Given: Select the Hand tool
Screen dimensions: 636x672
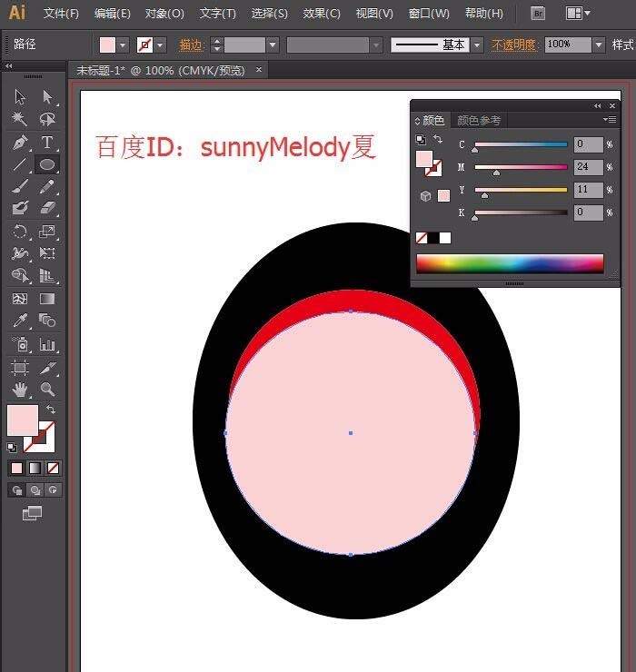Looking at the screenshot, I should (x=20, y=390).
